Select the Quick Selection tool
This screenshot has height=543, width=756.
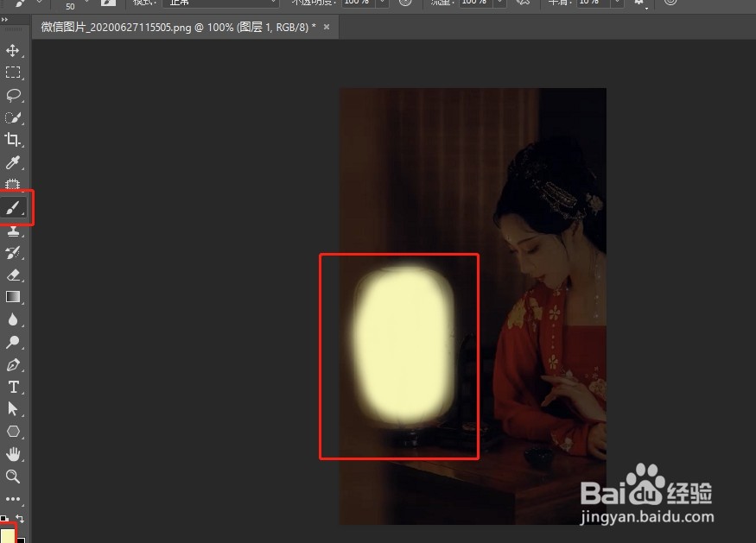(x=13, y=117)
